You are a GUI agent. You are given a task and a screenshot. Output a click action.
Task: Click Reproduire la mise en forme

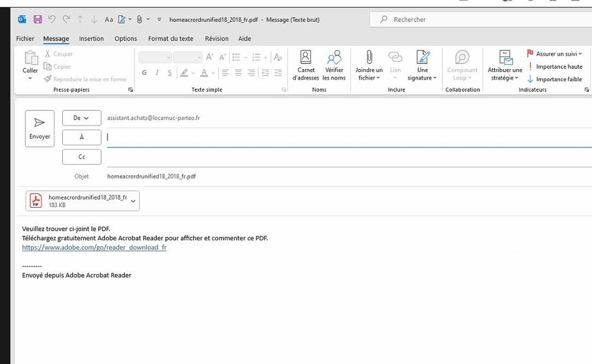click(x=85, y=79)
